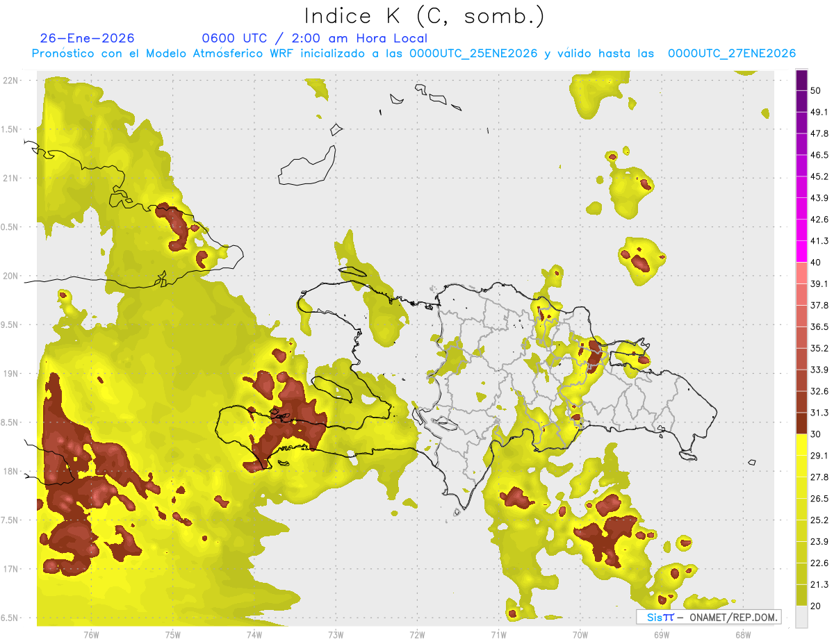Viewport: 834px width, 644px height.
Task: Click the magenta legend band between 41.3 and 42.6
Action: [x=801, y=230]
